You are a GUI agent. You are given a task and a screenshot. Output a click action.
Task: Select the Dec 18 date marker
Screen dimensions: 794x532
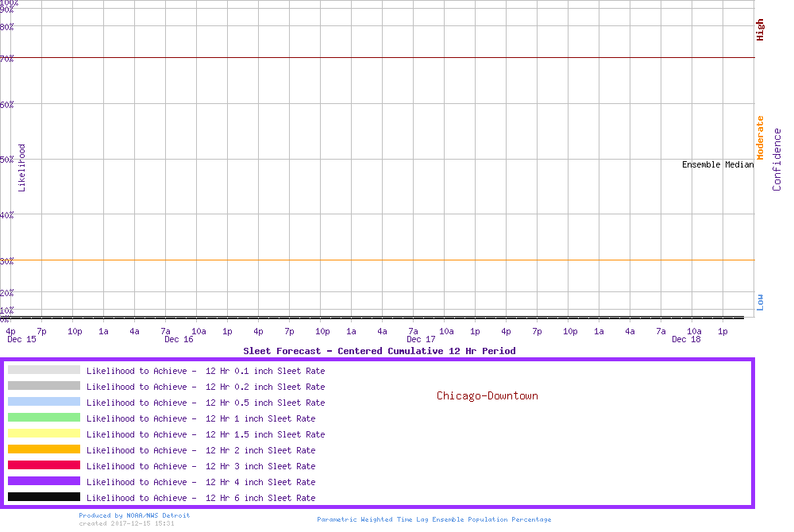(686, 340)
